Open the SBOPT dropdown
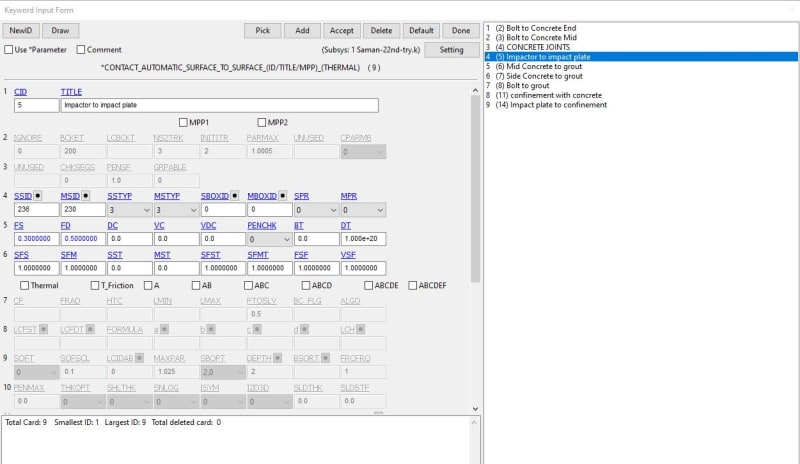800x464 pixels. 223,372
